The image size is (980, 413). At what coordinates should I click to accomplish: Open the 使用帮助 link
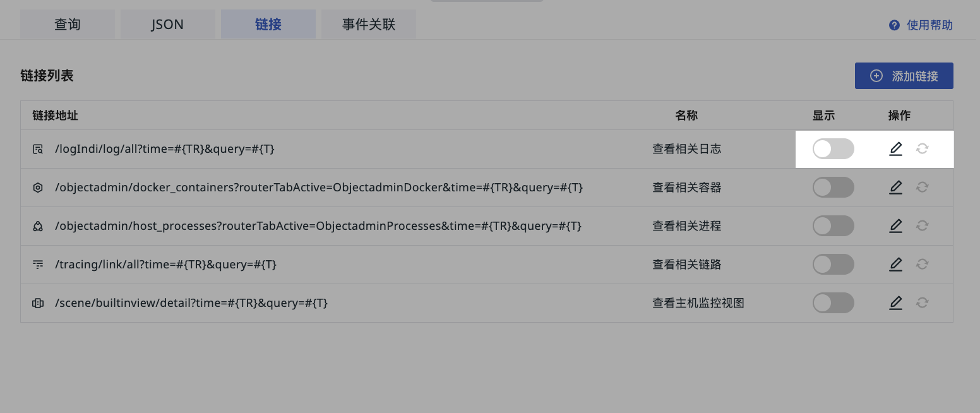click(x=929, y=25)
